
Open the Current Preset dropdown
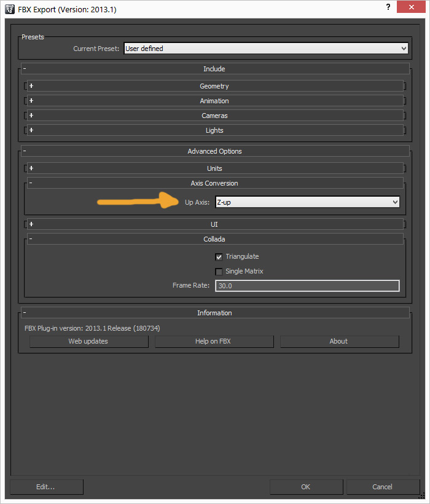click(266, 49)
